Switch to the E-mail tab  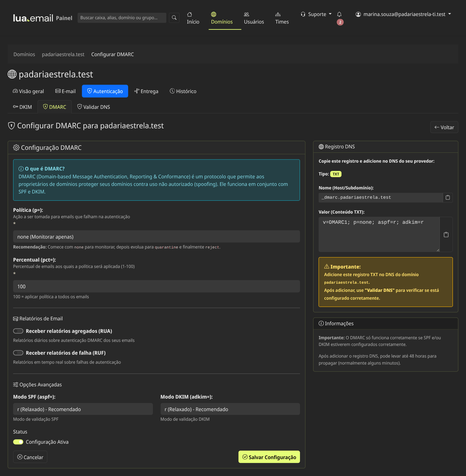tap(66, 91)
